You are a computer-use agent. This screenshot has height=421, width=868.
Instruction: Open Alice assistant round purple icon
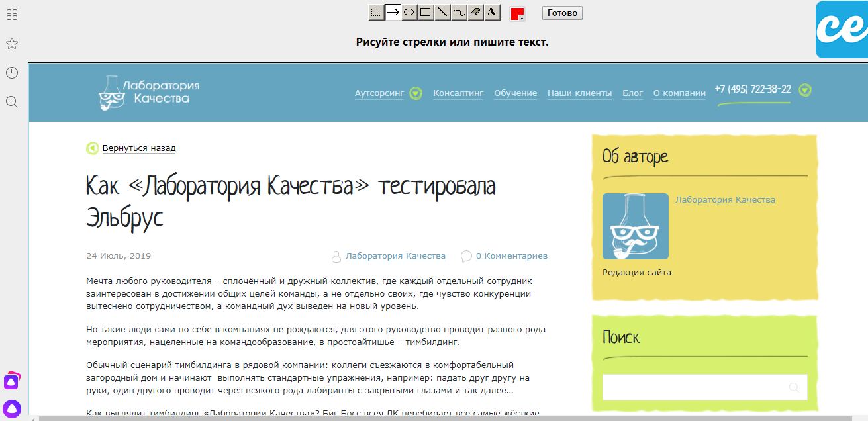click(x=12, y=408)
